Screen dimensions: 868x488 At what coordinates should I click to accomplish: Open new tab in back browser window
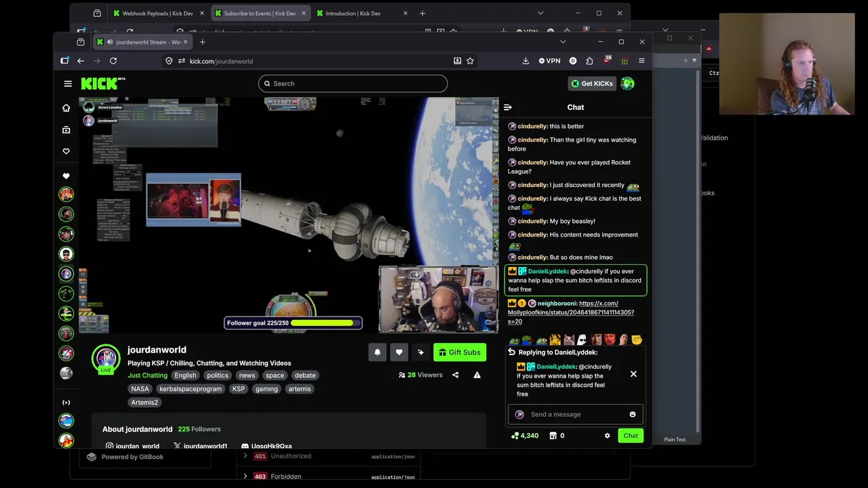(x=422, y=13)
